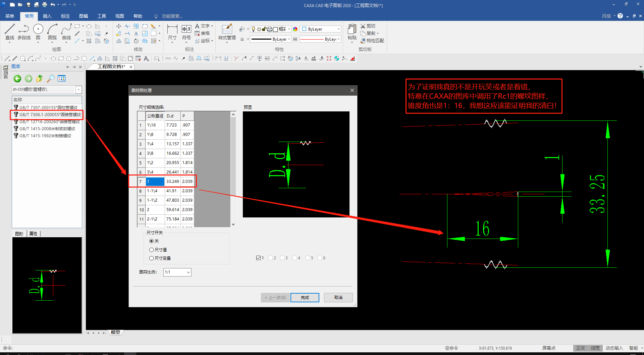Image resolution: width=644 pixels, height=355 pixels.
Task: Select the 尺寸变量 radio button
Action: click(152, 258)
